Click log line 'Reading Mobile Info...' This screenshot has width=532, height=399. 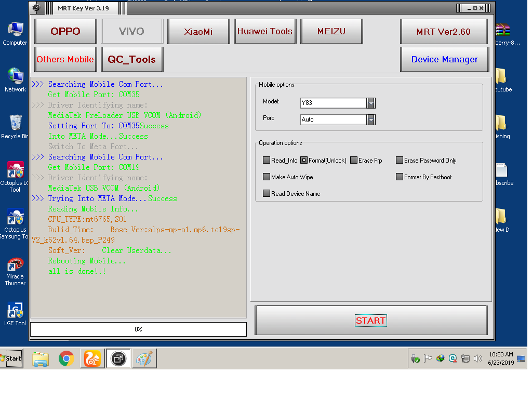[x=93, y=209]
